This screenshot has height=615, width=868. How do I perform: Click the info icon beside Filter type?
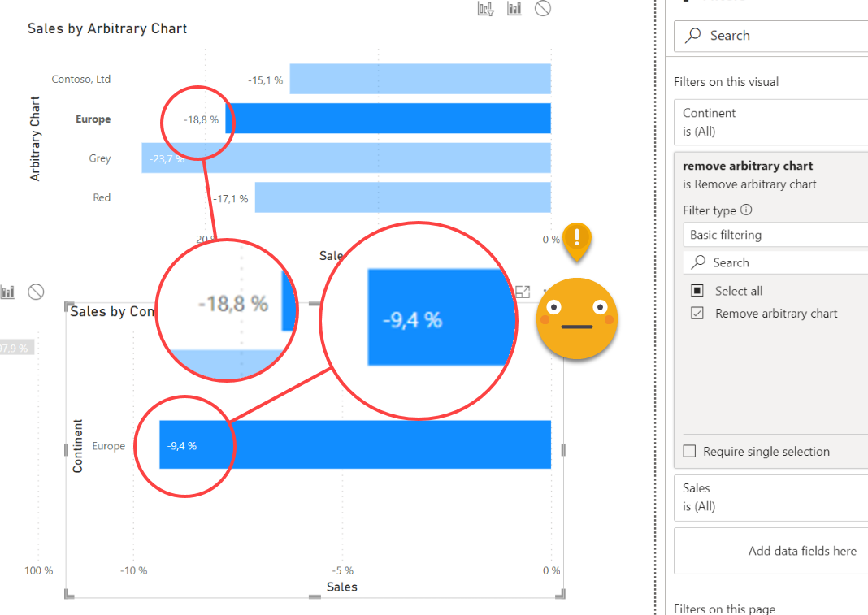pos(746,210)
